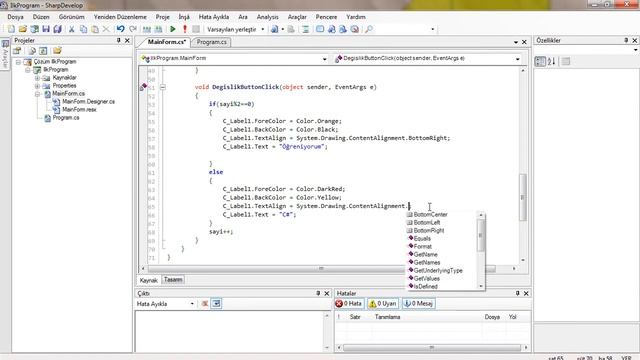The width and height of the screenshot is (640, 360).
Task: Open the Hata Ayıklama output category dropdown
Action: point(192,304)
